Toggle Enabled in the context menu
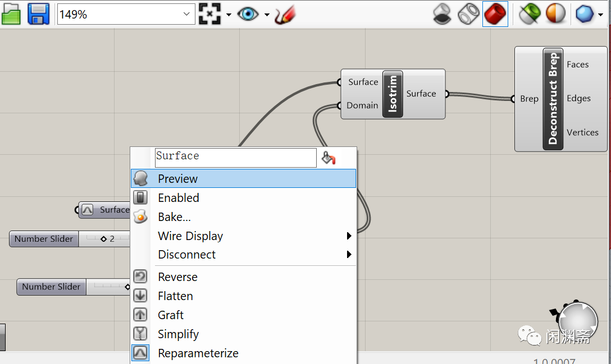The width and height of the screenshot is (611, 364). pyautogui.click(x=244, y=198)
